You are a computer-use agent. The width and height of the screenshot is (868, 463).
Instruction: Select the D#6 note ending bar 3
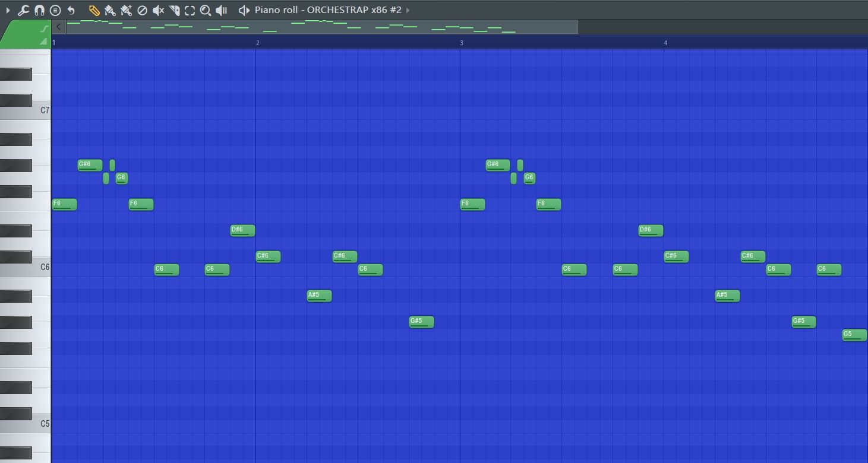pos(651,230)
